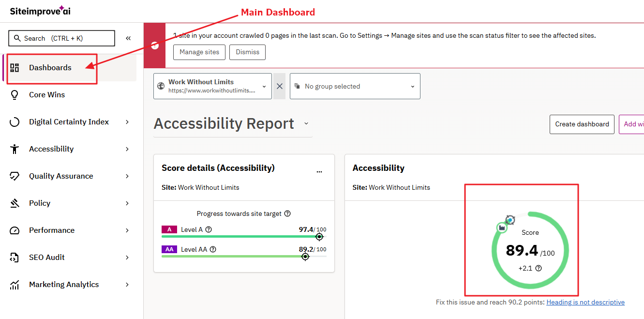This screenshot has height=319, width=644.
Task: Open 'Heading is not descriptive' link
Action: (585, 303)
